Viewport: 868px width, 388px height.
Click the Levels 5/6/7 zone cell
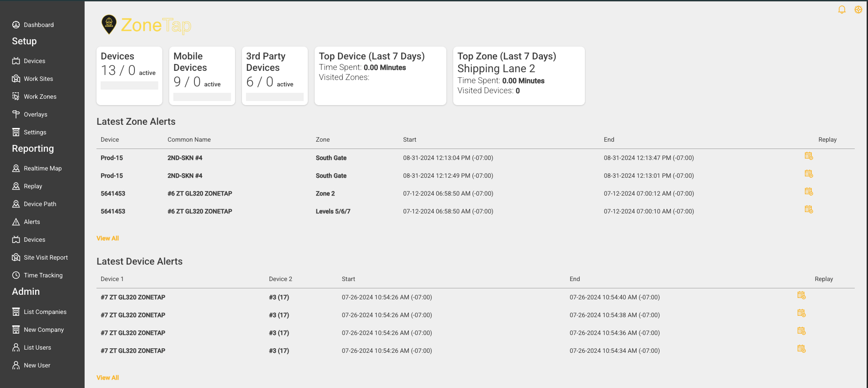click(x=333, y=211)
